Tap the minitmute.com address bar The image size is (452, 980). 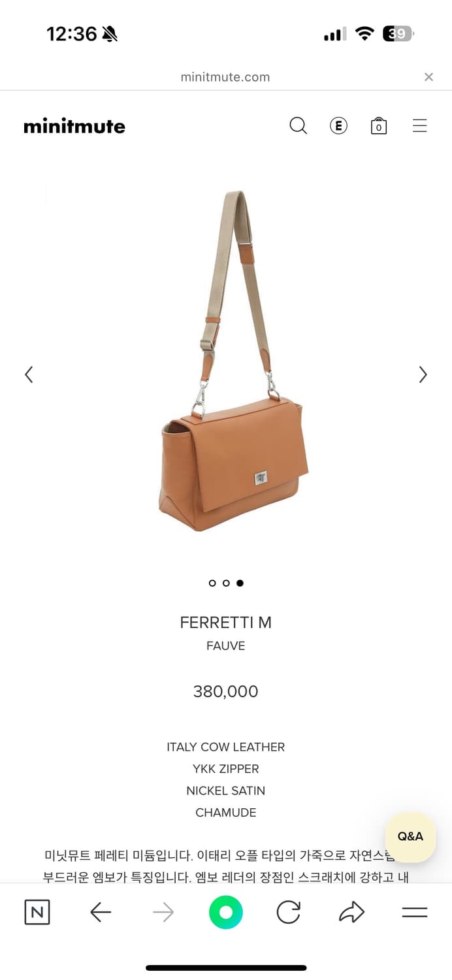pos(225,77)
